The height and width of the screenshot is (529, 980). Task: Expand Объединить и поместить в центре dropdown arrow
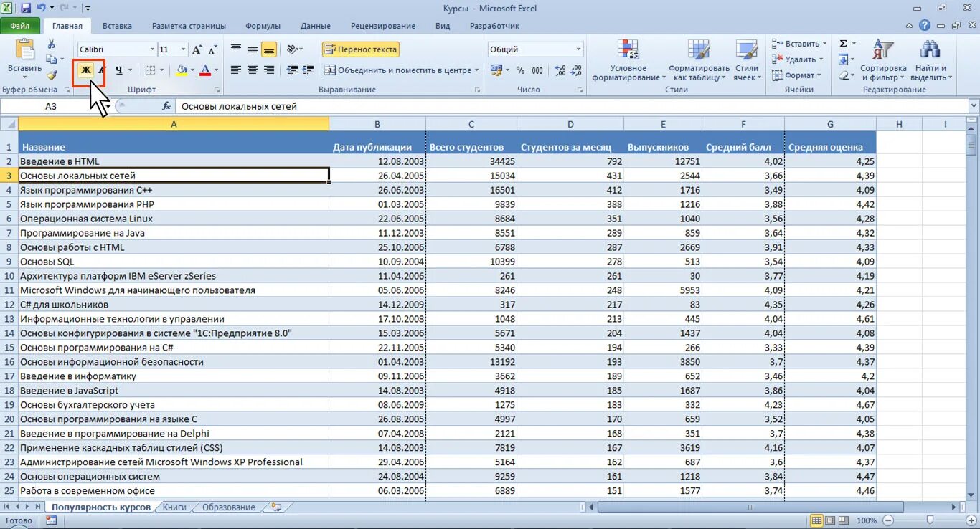click(x=477, y=70)
